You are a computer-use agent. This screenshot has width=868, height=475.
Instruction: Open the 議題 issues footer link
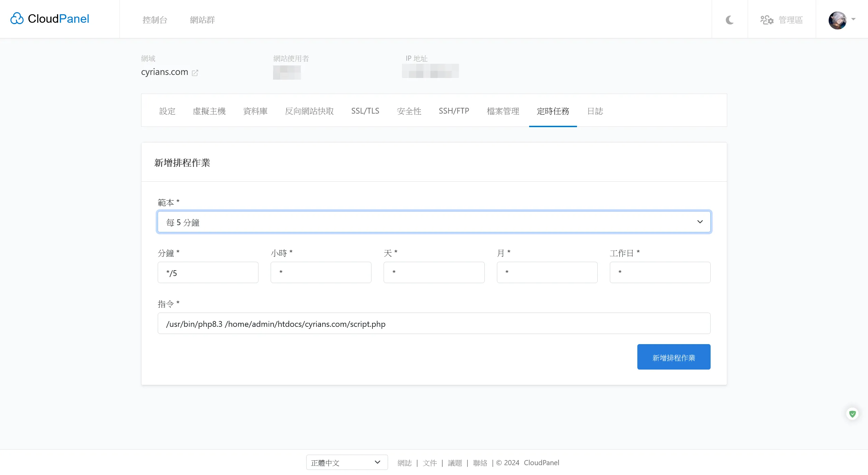[x=455, y=463]
